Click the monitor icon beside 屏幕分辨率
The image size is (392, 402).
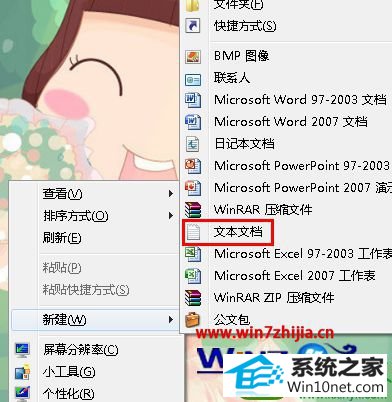click(x=22, y=350)
